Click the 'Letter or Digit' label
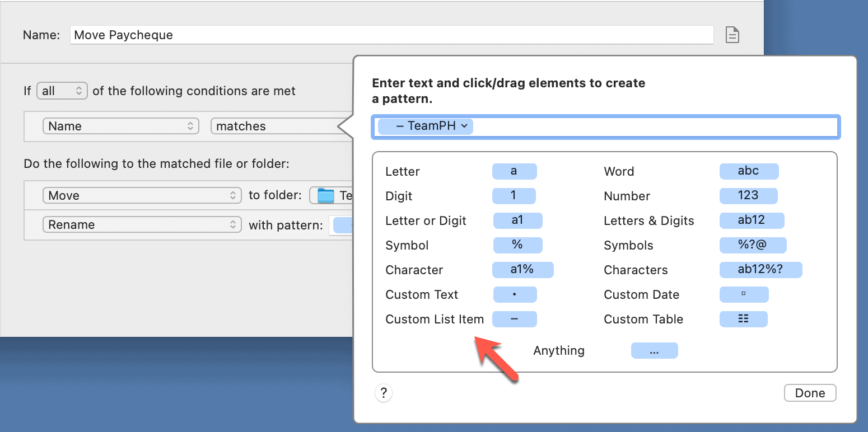The image size is (868, 432). 426,220
